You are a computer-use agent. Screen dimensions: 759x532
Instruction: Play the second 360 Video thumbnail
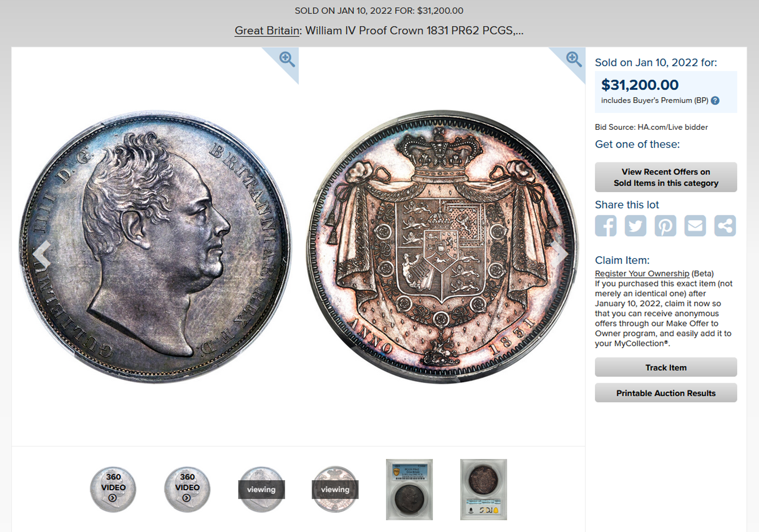pyautogui.click(x=187, y=489)
